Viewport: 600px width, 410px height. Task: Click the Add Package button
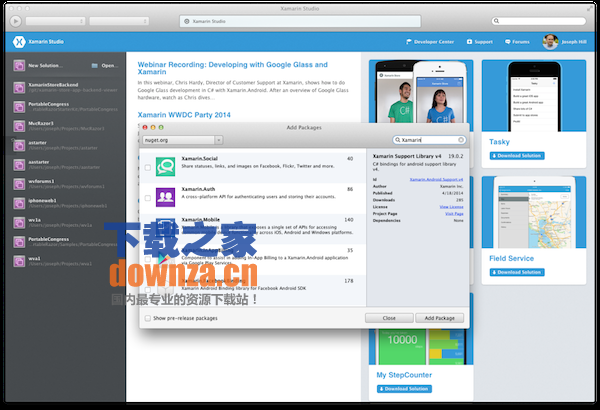(440, 318)
